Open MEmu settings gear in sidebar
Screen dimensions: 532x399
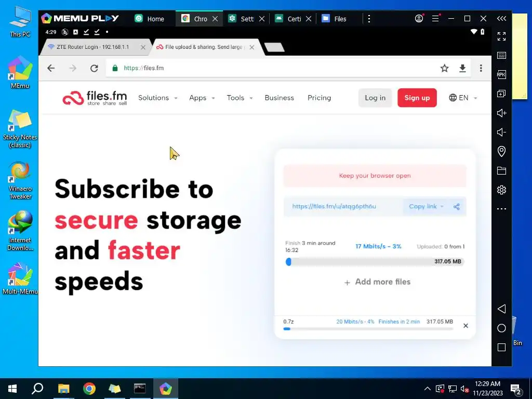pyautogui.click(x=501, y=190)
